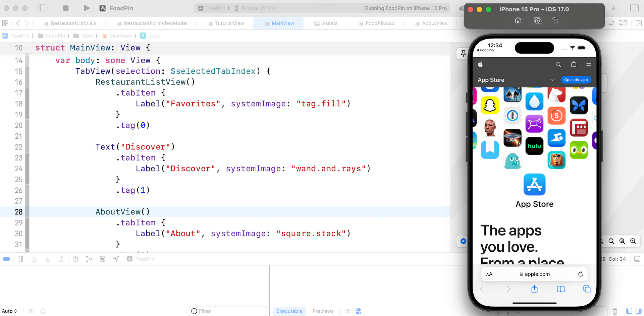Switch to the AboutView editor tab

pyautogui.click(x=431, y=23)
